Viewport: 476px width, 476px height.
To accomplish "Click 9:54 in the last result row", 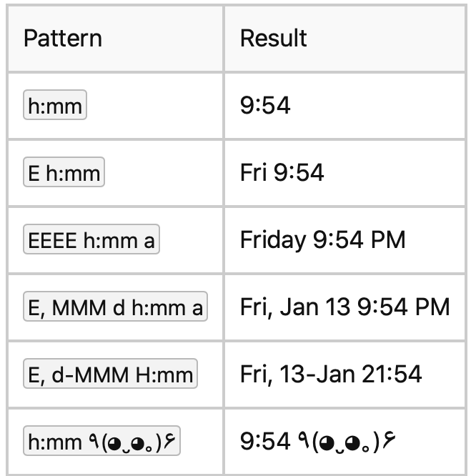I will click(x=265, y=441).
